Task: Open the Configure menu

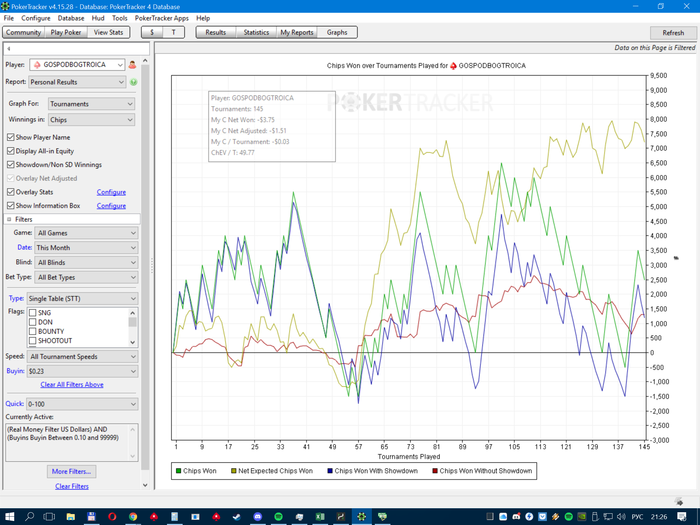Action: 36,18
